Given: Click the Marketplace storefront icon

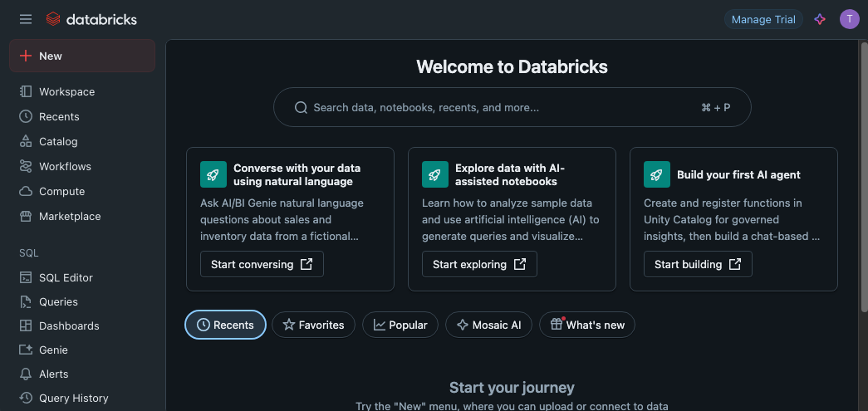Looking at the screenshot, I should click(26, 216).
